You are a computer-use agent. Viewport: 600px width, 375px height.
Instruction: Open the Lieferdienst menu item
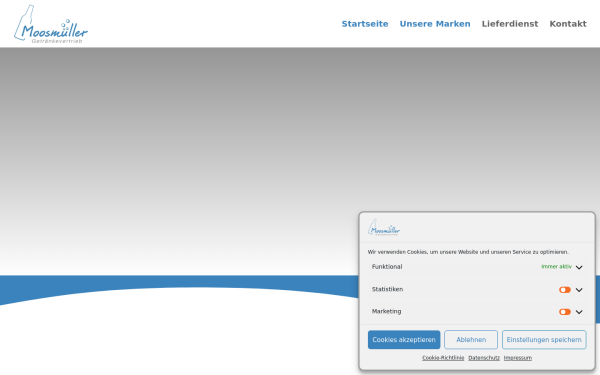point(510,24)
